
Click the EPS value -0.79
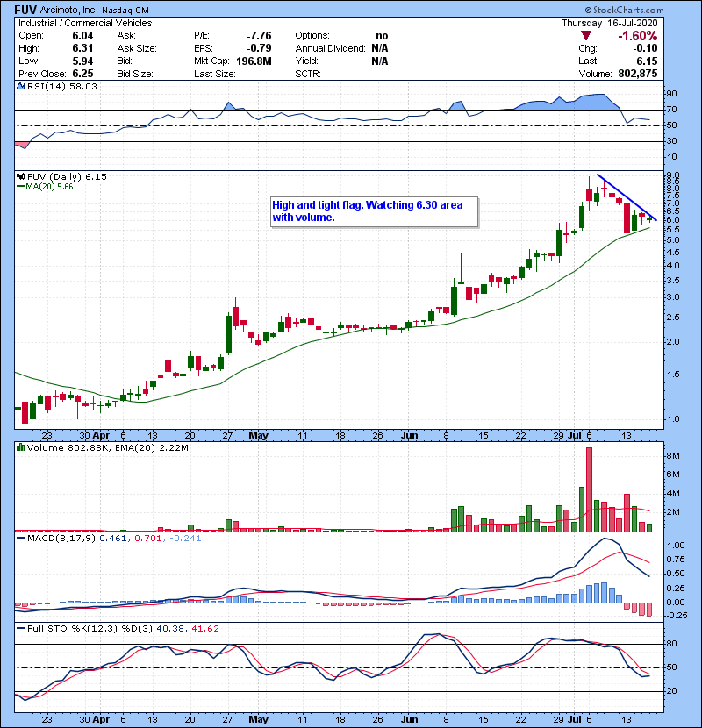(259, 48)
